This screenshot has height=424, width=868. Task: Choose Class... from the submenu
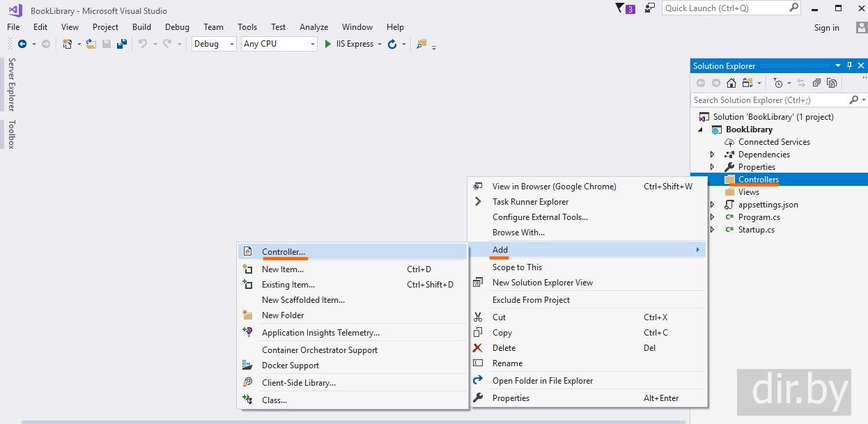[352, 400]
